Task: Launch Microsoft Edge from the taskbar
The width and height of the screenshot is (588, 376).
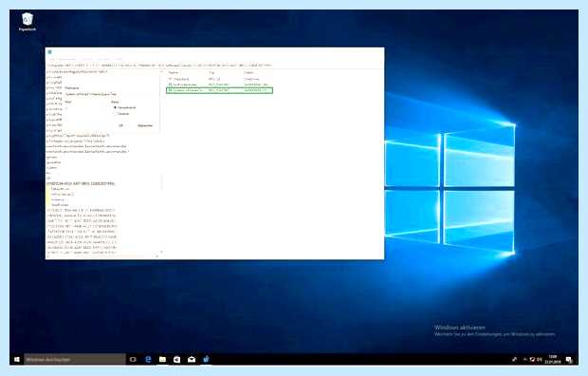Action: (x=148, y=360)
